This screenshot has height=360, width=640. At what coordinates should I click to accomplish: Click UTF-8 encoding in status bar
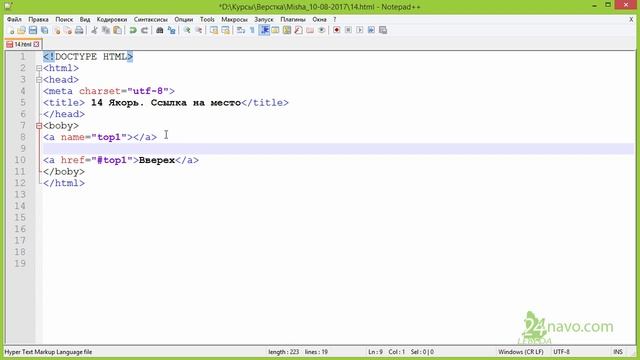562,352
